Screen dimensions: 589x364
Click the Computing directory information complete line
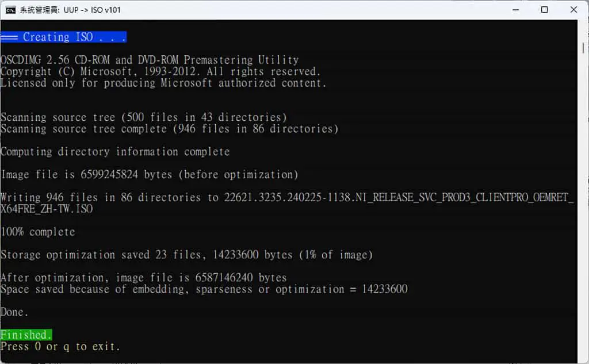point(115,152)
